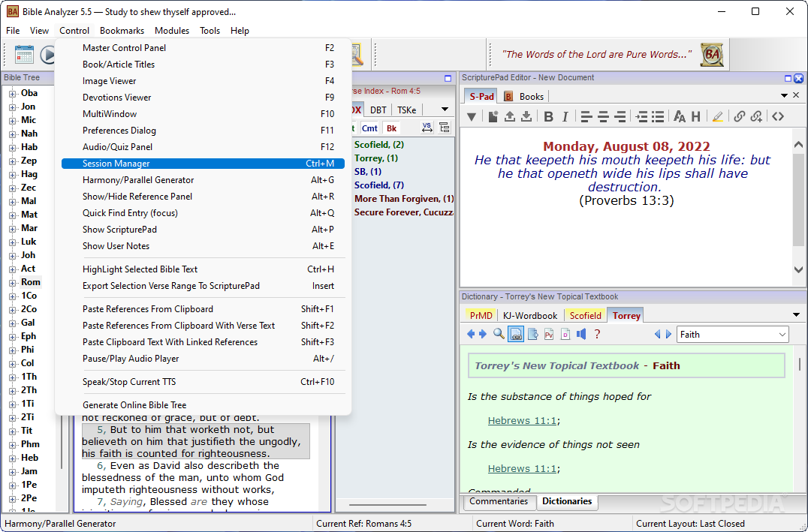Apply heading H icon in ScripturePad

tap(695, 117)
